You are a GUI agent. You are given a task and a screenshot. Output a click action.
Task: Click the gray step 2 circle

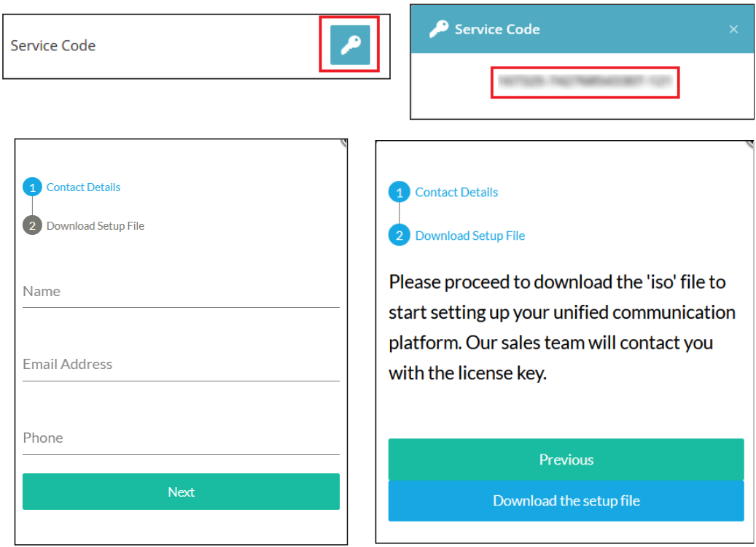coord(32,226)
